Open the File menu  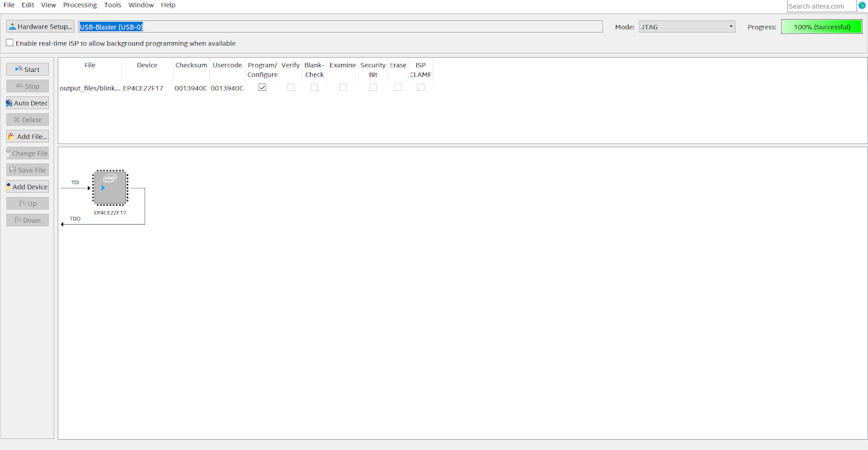[x=9, y=5]
